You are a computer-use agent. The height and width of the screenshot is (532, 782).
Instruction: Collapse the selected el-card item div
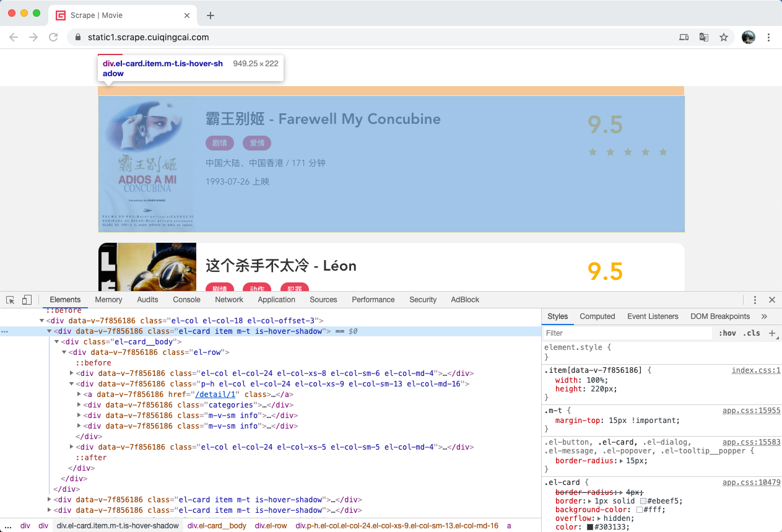49,331
